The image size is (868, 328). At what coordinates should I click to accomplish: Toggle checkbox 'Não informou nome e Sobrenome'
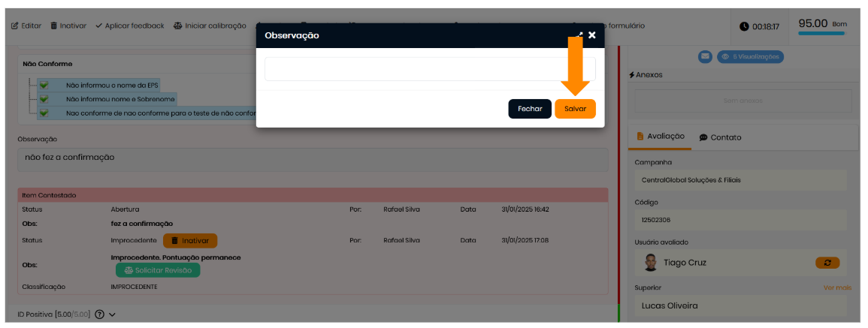click(x=44, y=99)
